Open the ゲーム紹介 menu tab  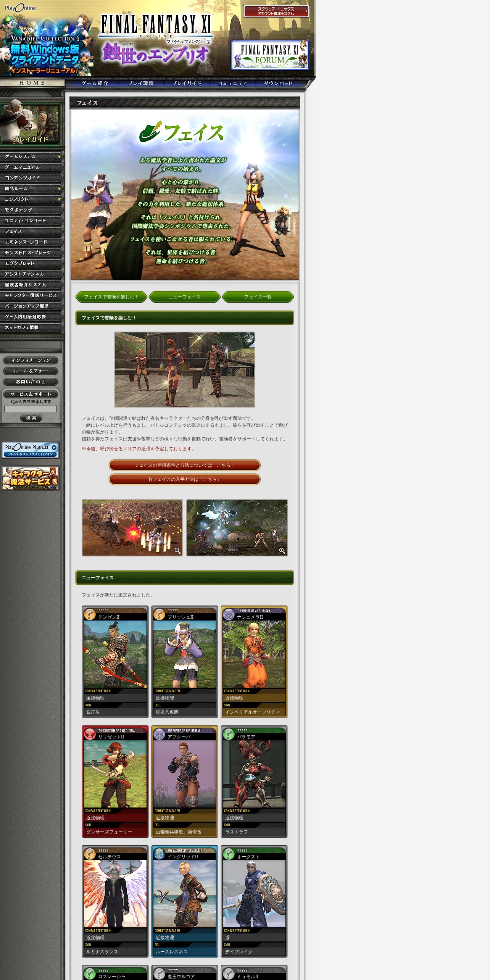click(95, 83)
